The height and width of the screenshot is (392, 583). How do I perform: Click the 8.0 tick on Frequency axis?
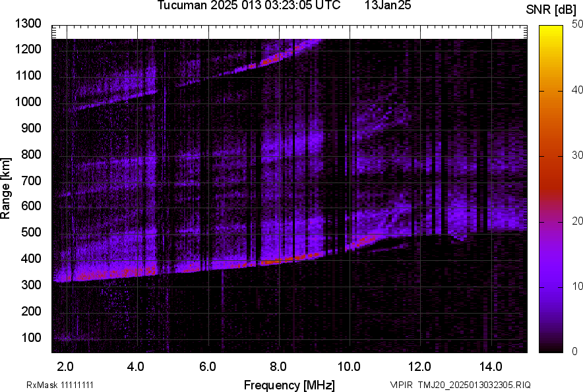[x=278, y=366]
